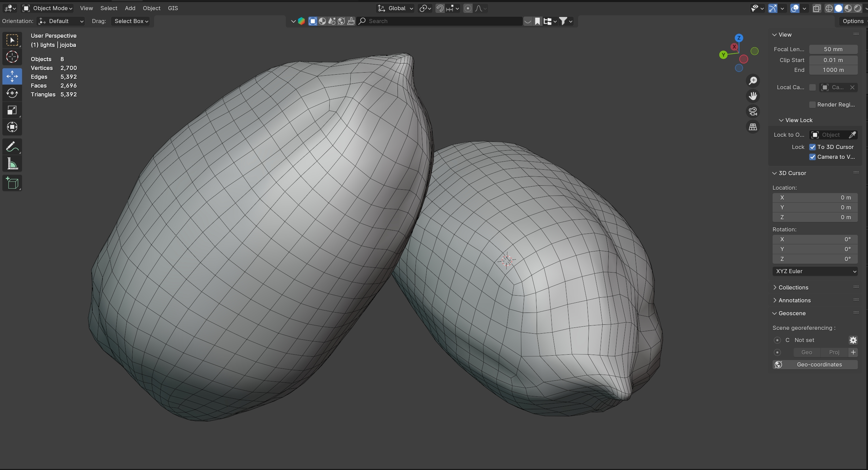The width and height of the screenshot is (868, 470).
Task: Switch to orthographic grid view icon
Action: 753,127
